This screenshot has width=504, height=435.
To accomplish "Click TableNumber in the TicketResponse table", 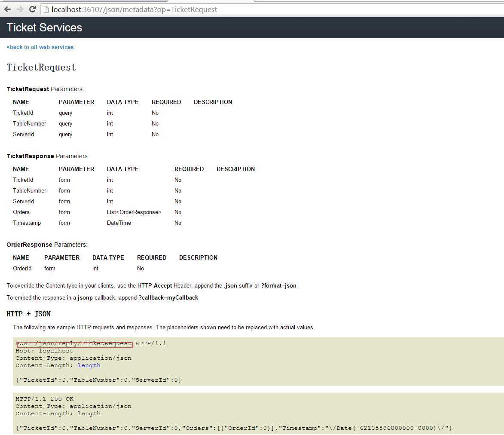I will pyautogui.click(x=30, y=191).
